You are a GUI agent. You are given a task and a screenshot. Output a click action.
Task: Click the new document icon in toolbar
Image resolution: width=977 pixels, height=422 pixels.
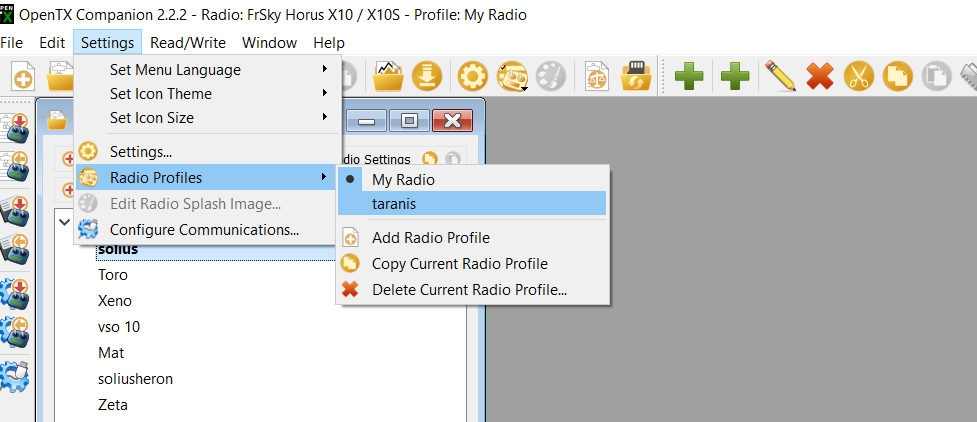point(22,76)
